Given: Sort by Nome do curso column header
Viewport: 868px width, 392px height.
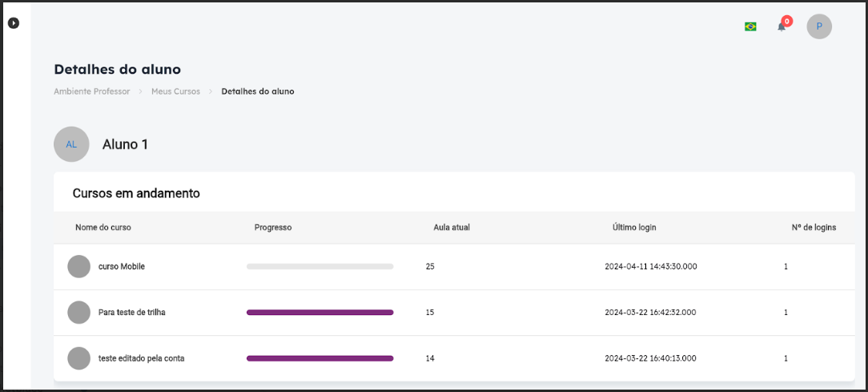Looking at the screenshot, I should tap(103, 228).
